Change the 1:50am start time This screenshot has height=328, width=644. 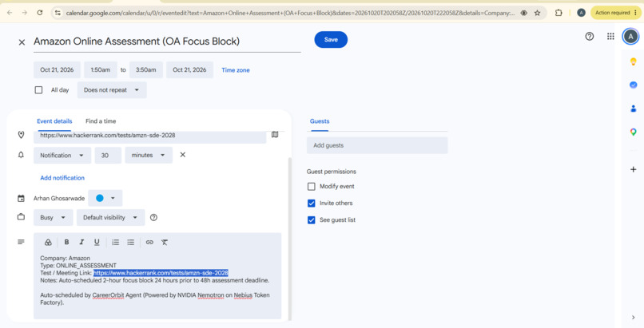[101, 69]
